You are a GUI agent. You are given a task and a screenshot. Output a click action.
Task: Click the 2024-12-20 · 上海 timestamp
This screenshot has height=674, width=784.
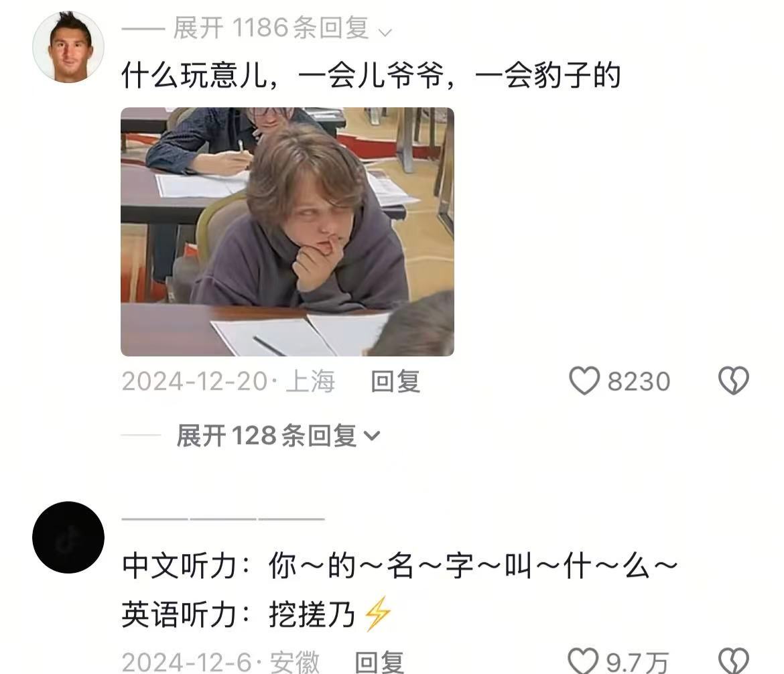click(x=228, y=381)
